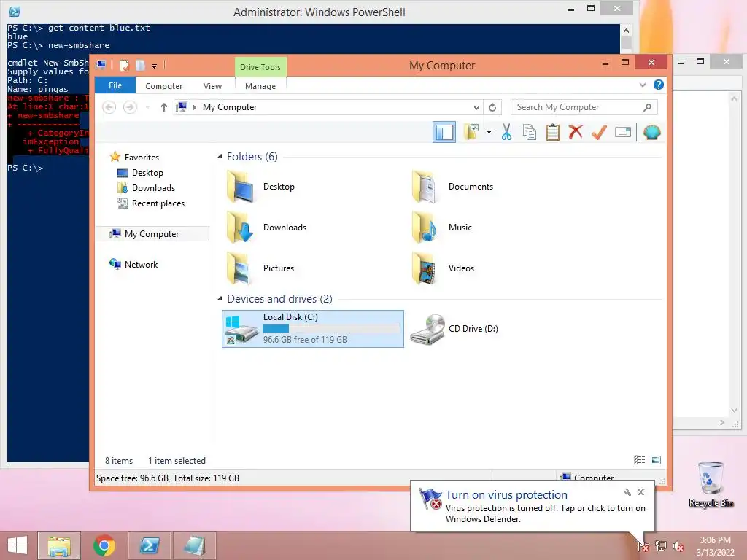Screen dimensions: 747x560
Task: Click the Copy pages icon
Action: (x=530, y=132)
